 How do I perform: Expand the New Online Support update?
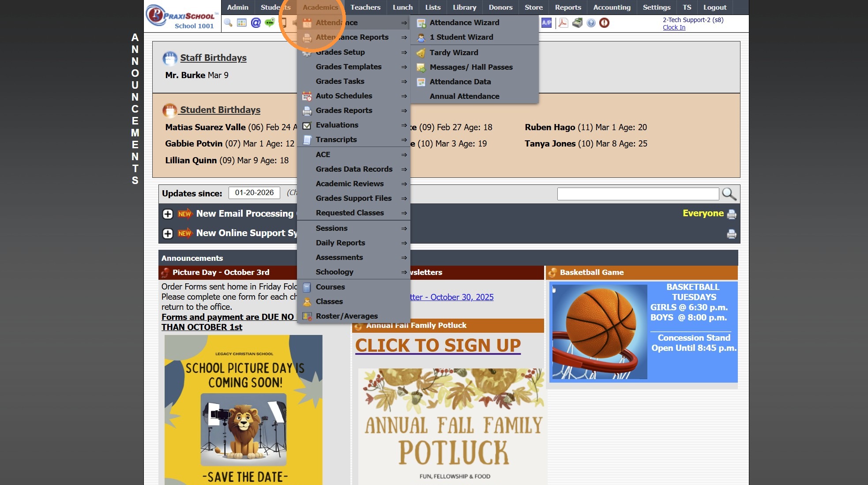pyautogui.click(x=168, y=233)
